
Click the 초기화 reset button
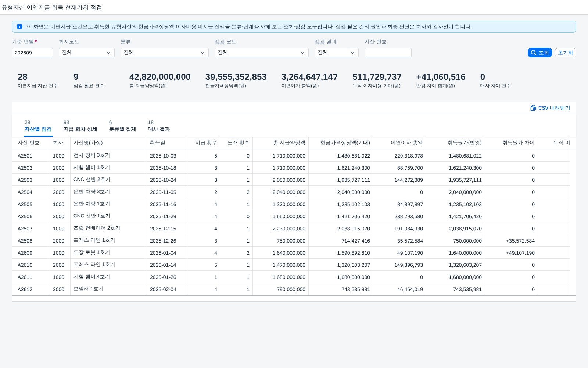click(x=566, y=53)
